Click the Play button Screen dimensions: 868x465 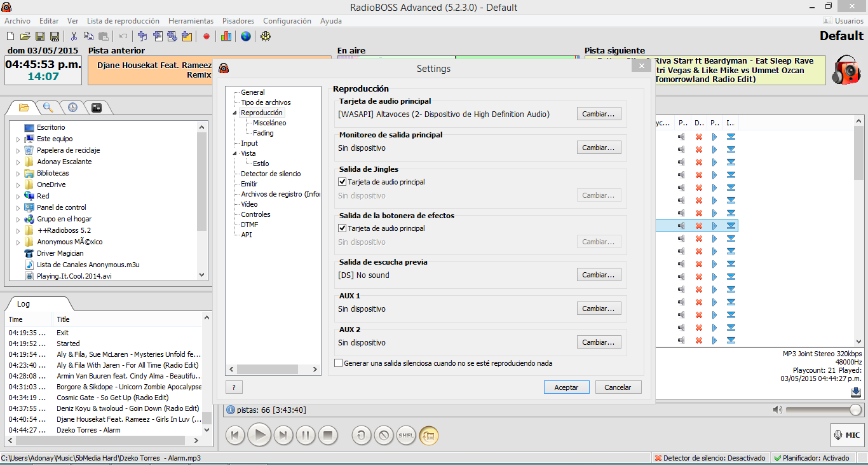coord(259,436)
